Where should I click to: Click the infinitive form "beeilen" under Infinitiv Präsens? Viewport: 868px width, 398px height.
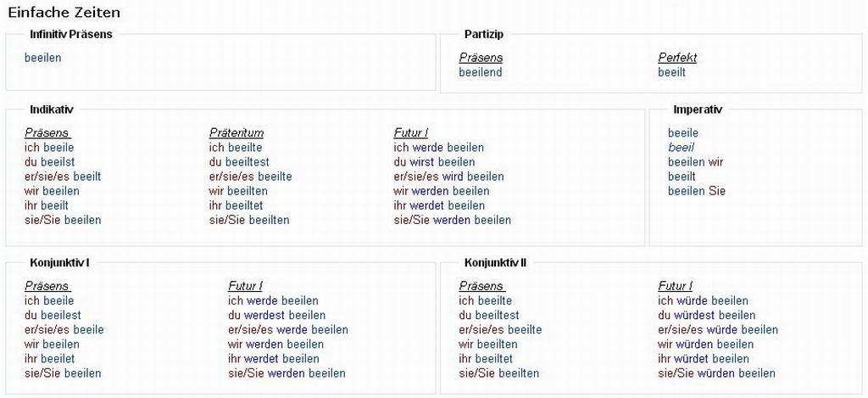pos(43,58)
